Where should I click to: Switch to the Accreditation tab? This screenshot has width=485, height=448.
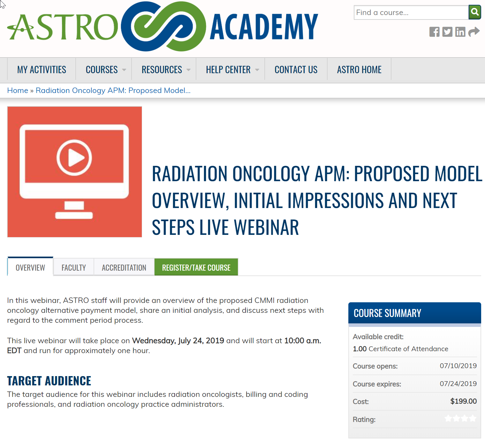[124, 267]
